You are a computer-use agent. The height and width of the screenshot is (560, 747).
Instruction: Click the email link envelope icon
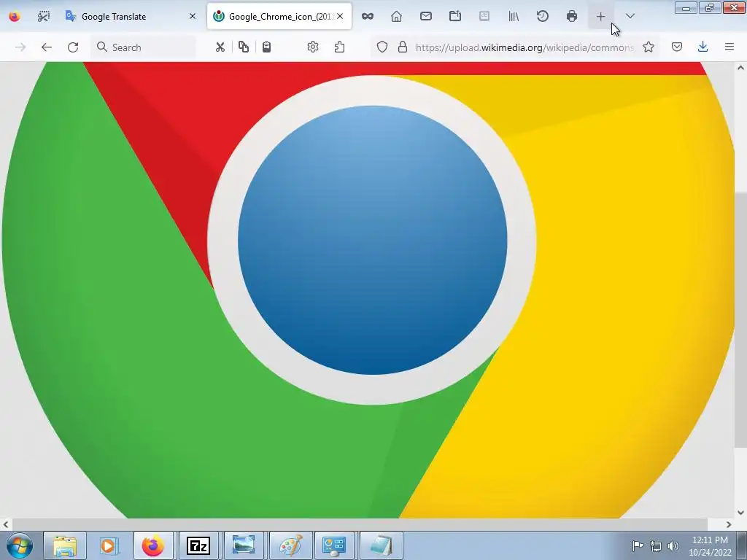tap(426, 17)
